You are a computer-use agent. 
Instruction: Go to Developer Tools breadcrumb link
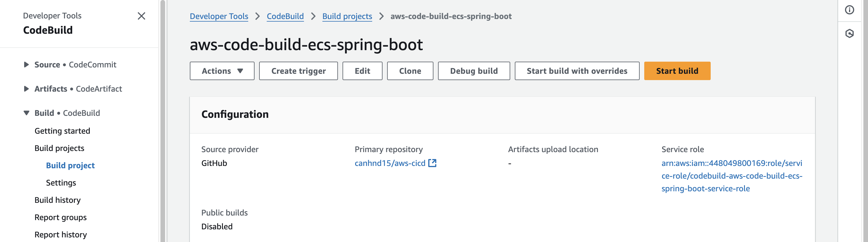[x=219, y=16]
